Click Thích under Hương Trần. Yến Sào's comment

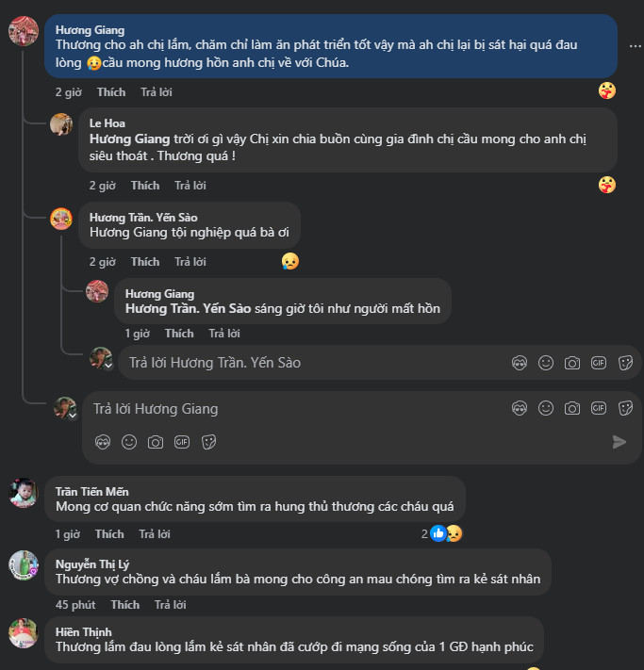145,261
